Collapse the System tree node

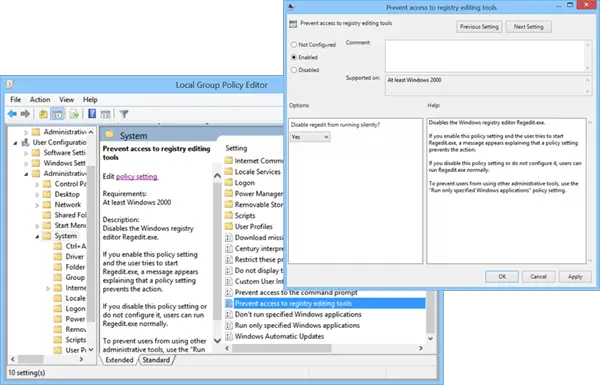point(37,237)
